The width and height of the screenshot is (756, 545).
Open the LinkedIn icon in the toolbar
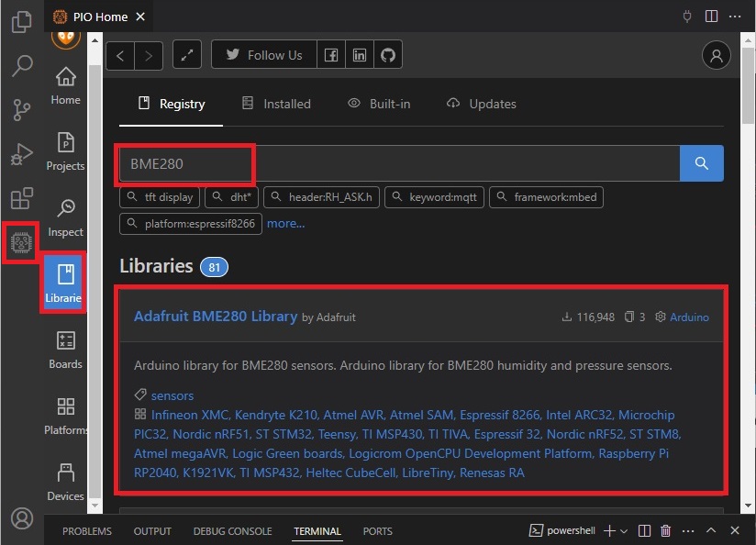click(360, 54)
